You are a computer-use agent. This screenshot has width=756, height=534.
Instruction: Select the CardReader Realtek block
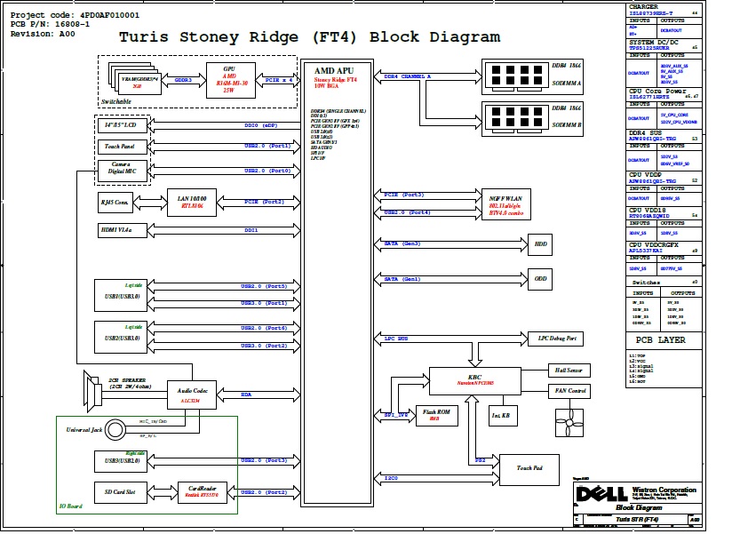point(202,492)
